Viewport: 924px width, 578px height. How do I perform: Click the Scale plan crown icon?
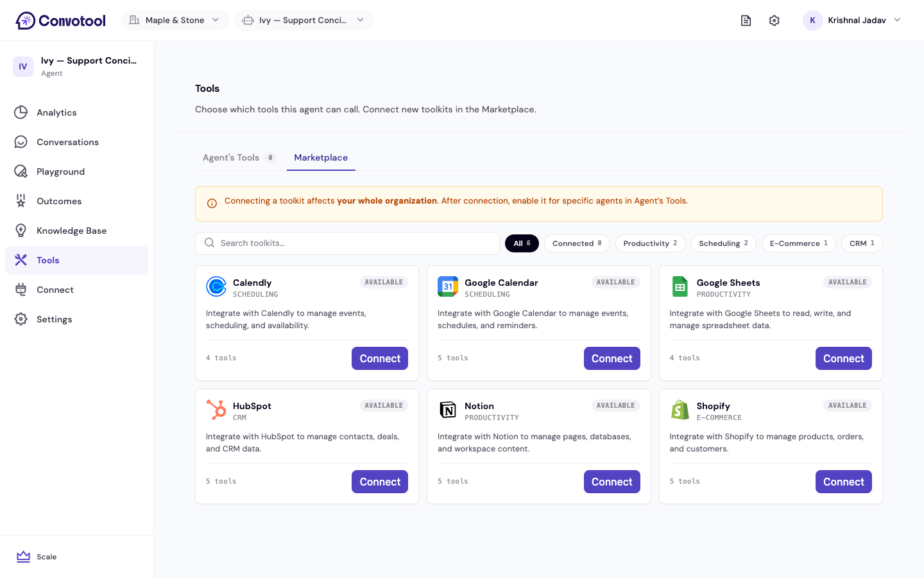[23, 557]
